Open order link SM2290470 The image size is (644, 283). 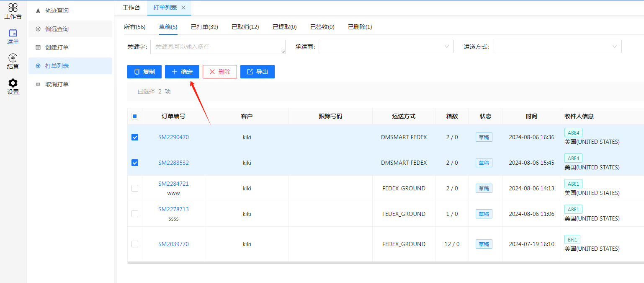coord(173,137)
